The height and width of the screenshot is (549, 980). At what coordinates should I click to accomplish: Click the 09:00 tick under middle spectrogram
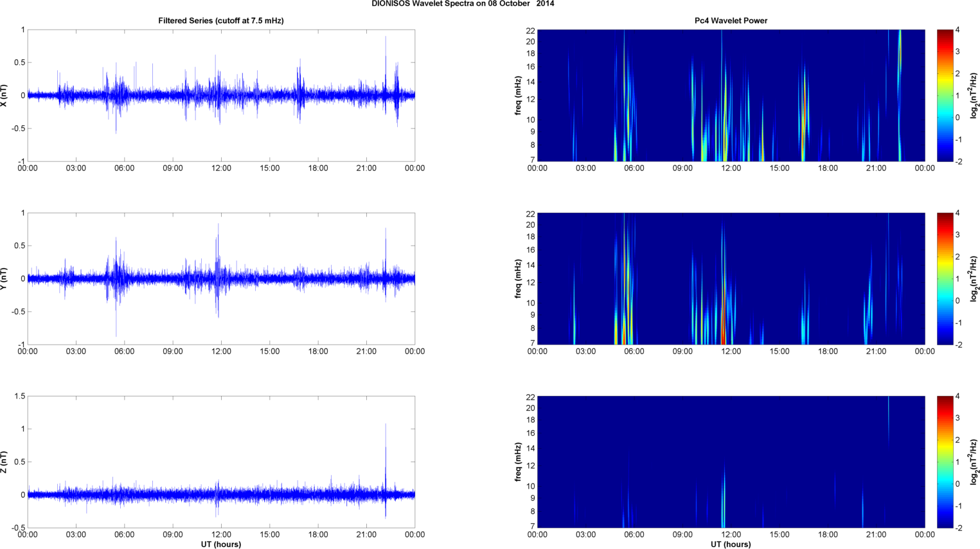(x=682, y=352)
